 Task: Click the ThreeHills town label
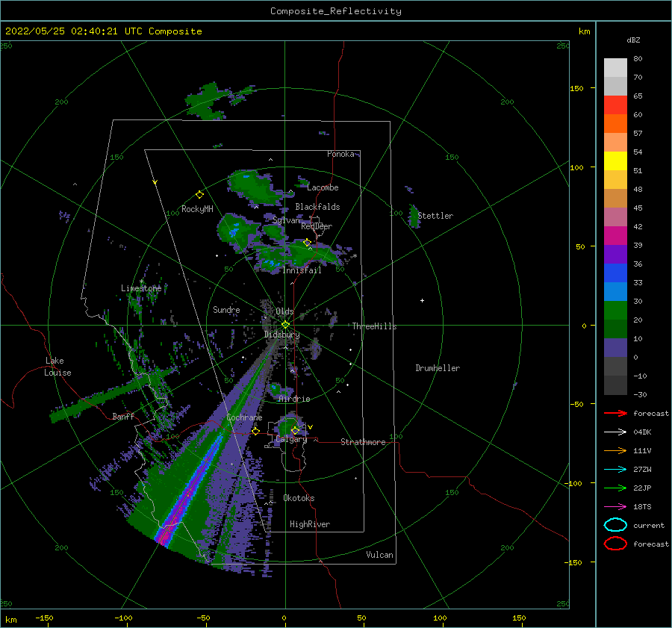[374, 326]
